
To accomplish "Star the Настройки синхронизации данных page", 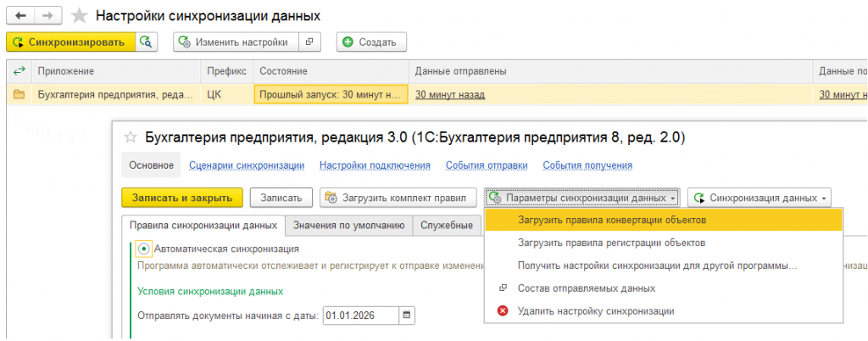I will click(x=80, y=16).
